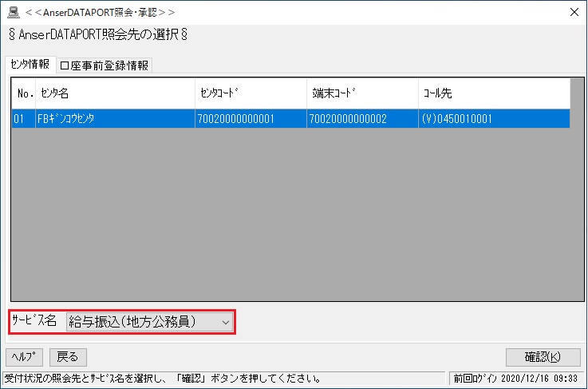The width and height of the screenshot is (588, 389).
Task: Click the 確認(K) button
Action: pyautogui.click(x=543, y=357)
